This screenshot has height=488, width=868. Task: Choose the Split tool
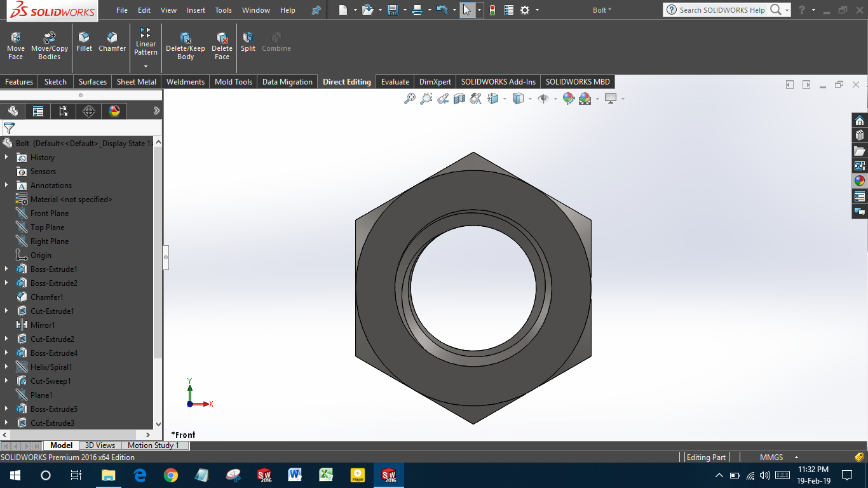[248, 42]
